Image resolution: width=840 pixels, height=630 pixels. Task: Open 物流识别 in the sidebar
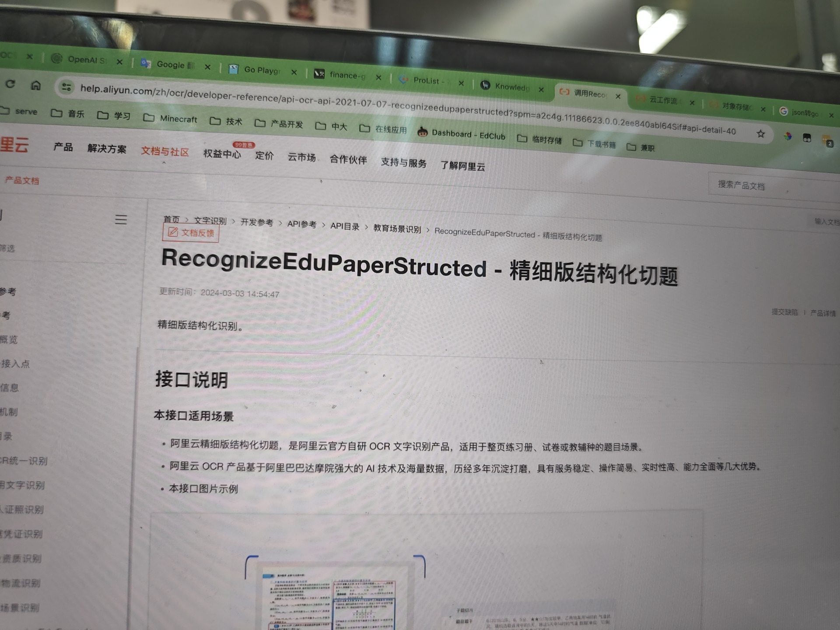(x=21, y=583)
